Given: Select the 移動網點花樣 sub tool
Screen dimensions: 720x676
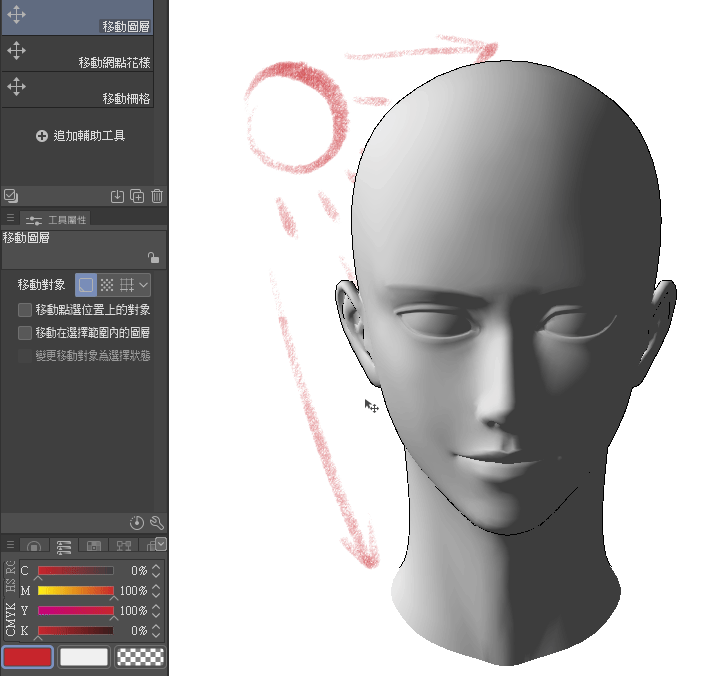Looking at the screenshot, I should pos(77,53).
